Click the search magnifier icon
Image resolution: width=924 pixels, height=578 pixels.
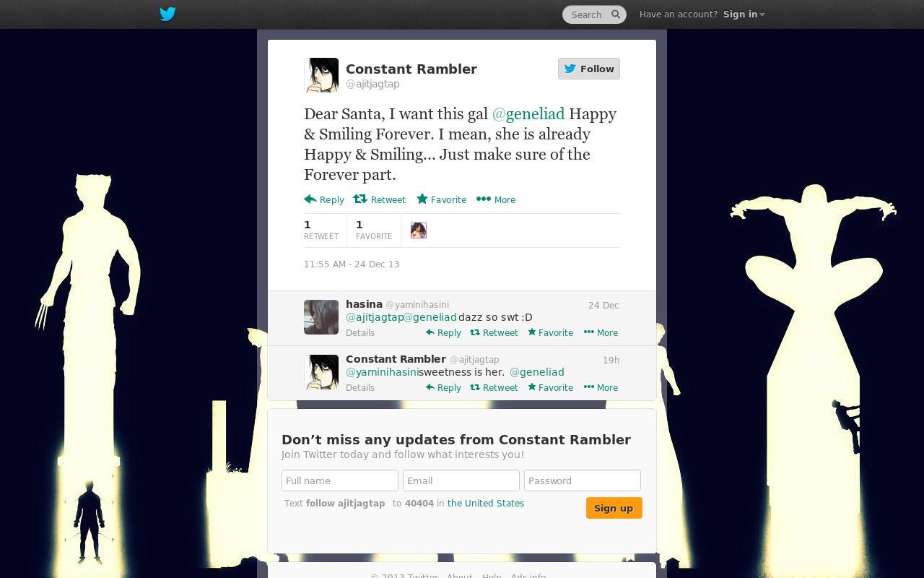(x=616, y=14)
